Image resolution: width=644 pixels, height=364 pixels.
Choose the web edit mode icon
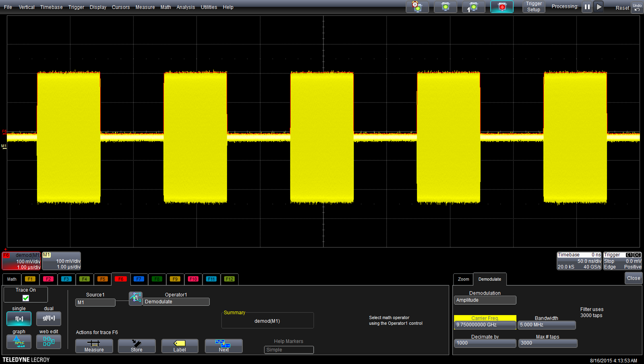coord(49,341)
